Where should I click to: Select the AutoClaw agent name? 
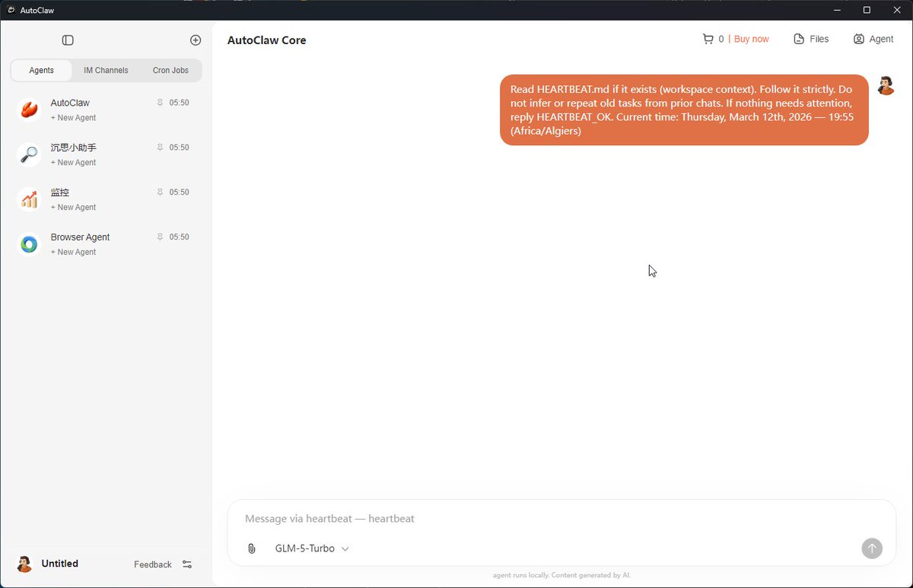[70, 103]
